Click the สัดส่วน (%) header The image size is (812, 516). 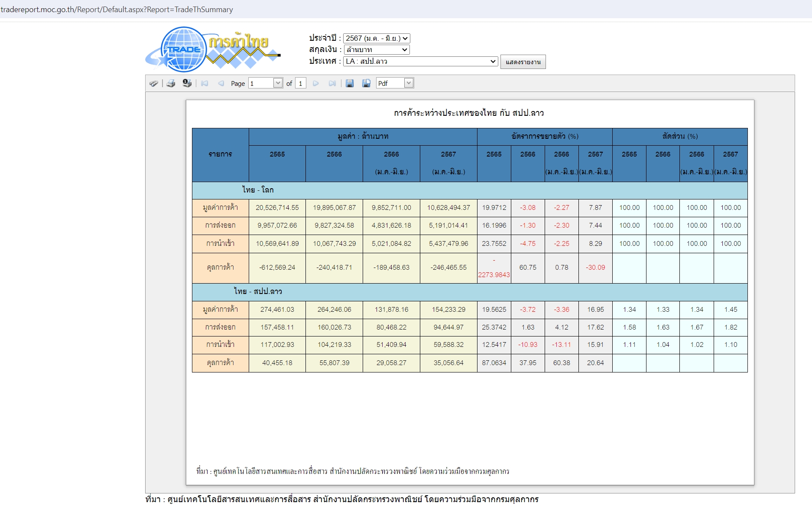point(680,137)
